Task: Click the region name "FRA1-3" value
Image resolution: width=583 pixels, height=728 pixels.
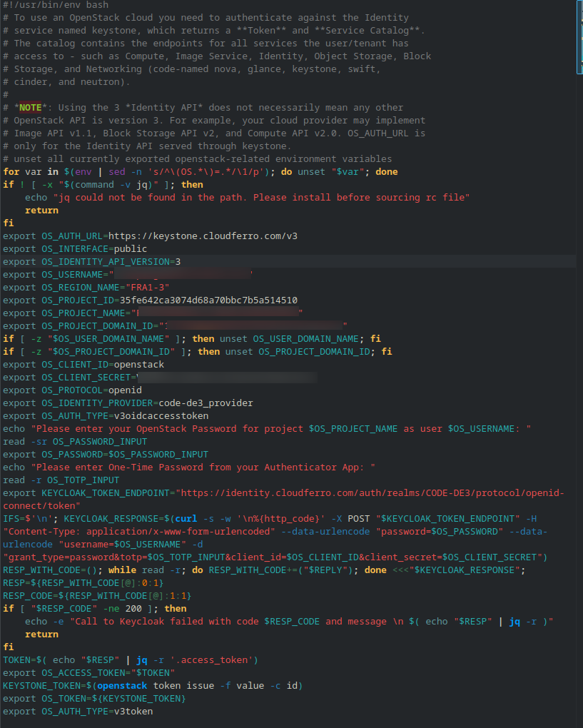Action: coord(147,288)
